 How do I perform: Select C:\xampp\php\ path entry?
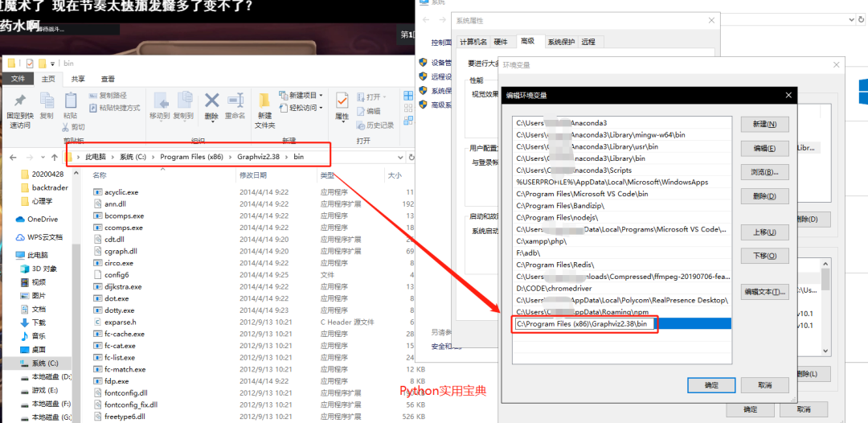[x=622, y=241]
